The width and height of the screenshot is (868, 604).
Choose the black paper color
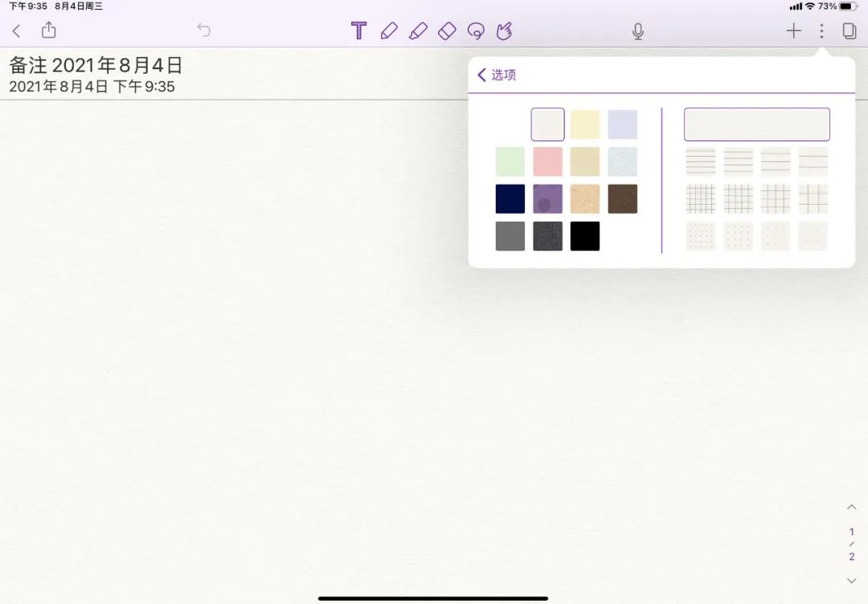point(584,236)
